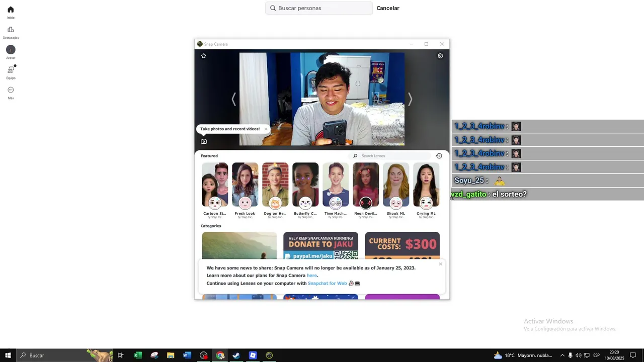644x362 pixels.
Task: Select the Fresh Look lens
Action: click(x=245, y=190)
